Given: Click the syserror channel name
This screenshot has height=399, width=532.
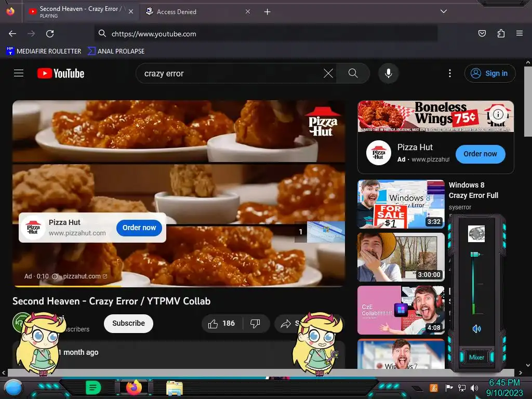Looking at the screenshot, I should (x=460, y=207).
